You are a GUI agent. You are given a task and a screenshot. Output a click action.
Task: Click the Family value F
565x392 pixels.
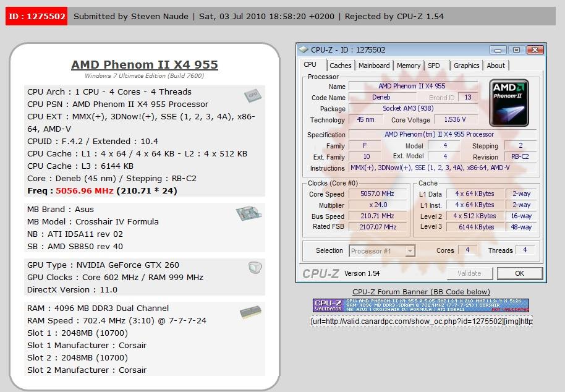[365, 145]
